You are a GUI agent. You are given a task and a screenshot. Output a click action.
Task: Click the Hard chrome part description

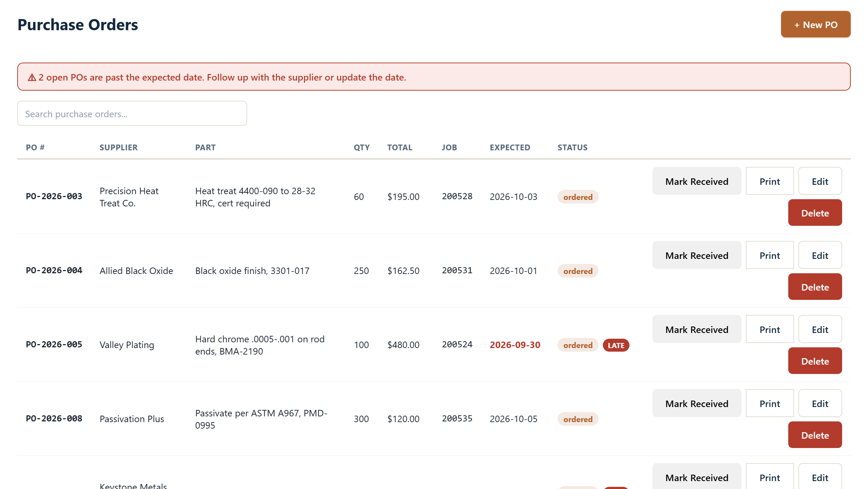point(260,345)
